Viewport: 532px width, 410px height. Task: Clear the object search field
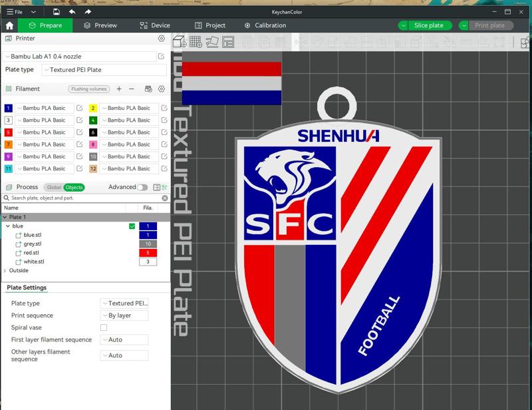tap(165, 198)
